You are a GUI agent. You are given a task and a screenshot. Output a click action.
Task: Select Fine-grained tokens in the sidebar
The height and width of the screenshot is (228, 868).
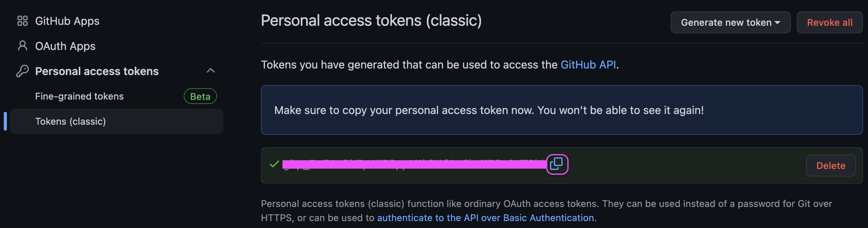pos(79,96)
